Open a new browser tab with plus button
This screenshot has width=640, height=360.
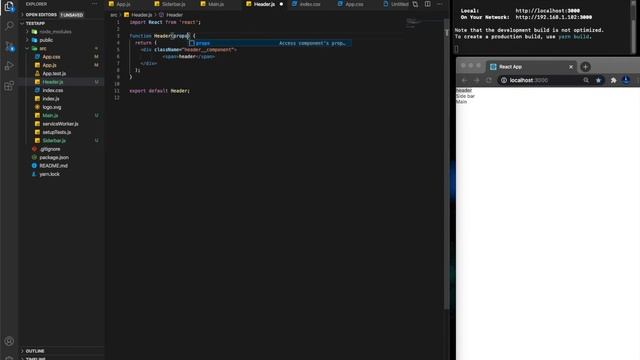[585, 67]
